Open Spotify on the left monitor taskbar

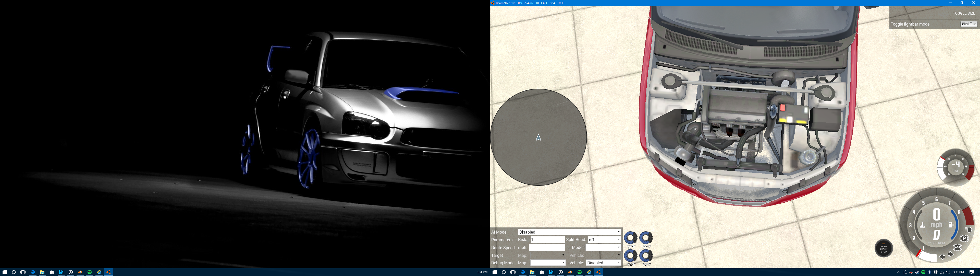(x=89, y=272)
